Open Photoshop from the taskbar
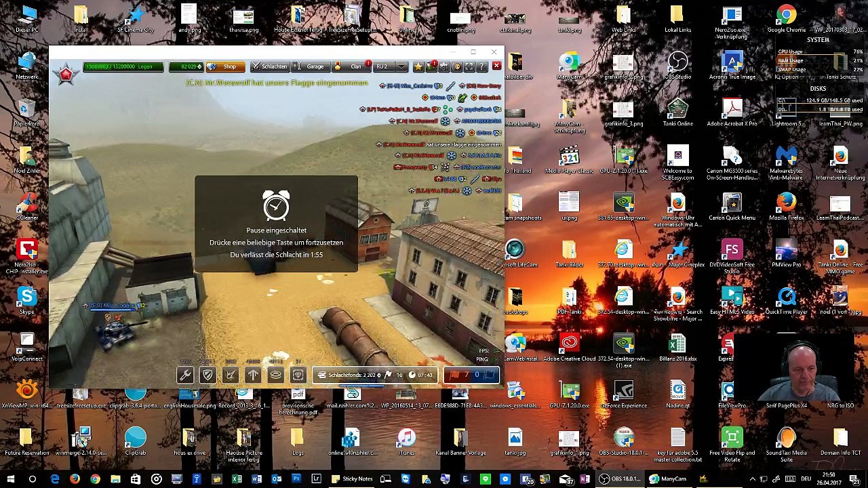Image resolution: width=868 pixels, height=488 pixels. [296, 479]
